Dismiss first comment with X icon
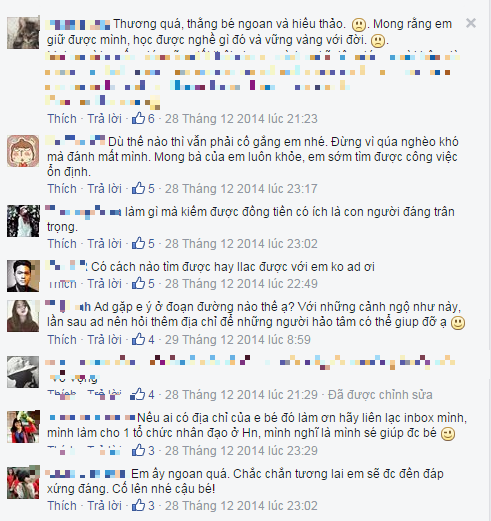Image resolution: width=491 pixels, height=521 pixels. coord(471,23)
